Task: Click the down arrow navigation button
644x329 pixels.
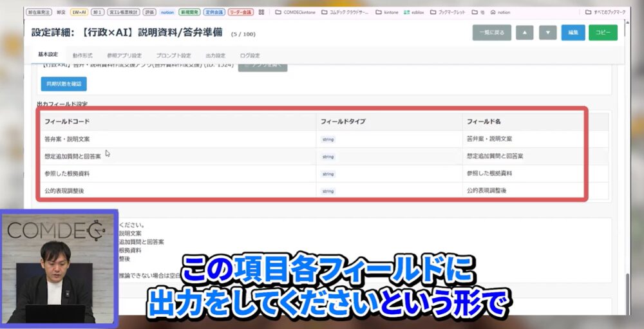Action: point(547,33)
